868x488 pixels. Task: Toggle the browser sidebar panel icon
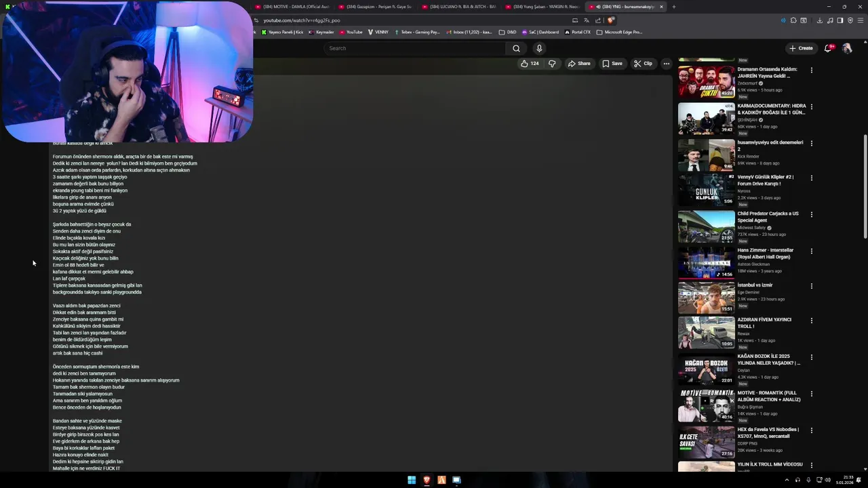[x=840, y=20]
